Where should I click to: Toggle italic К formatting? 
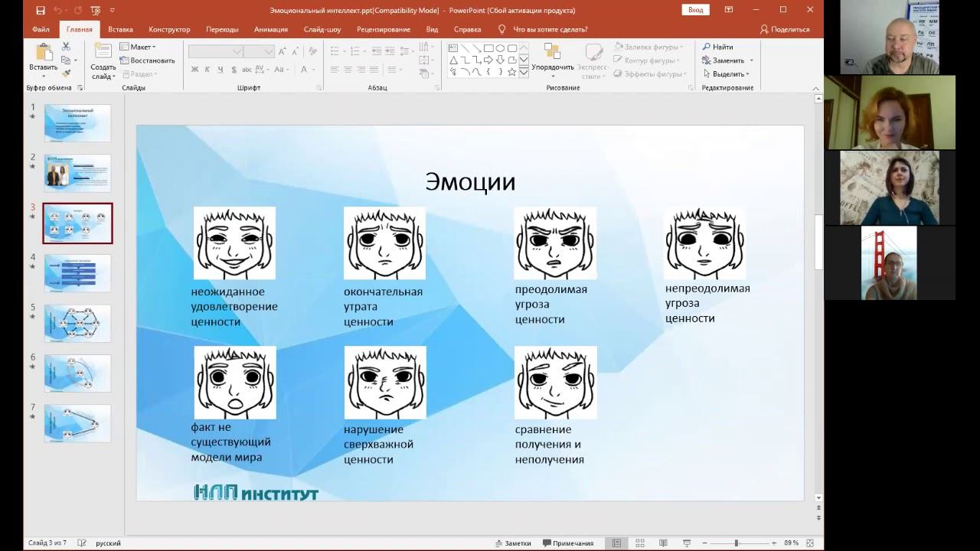(207, 69)
